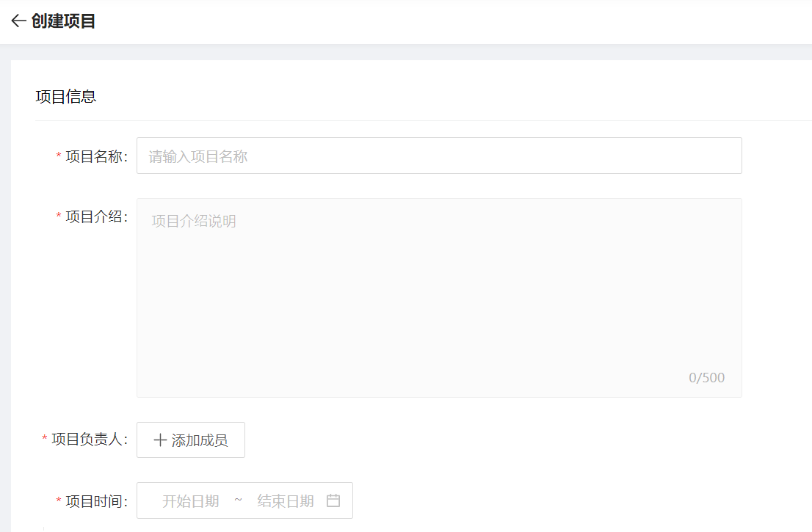This screenshot has height=532, width=812.
Task: Click the tilde separator between the dates
Action: pos(238,500)
